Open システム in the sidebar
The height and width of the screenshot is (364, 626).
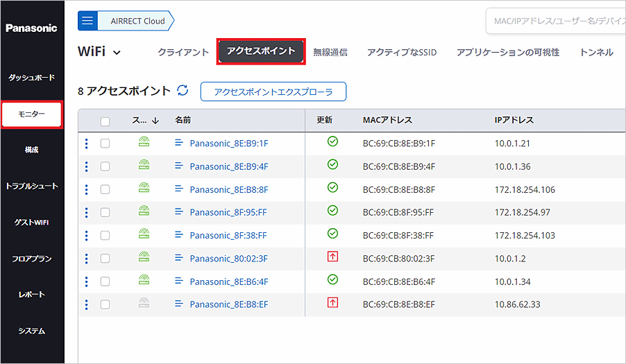coord(31,331)
